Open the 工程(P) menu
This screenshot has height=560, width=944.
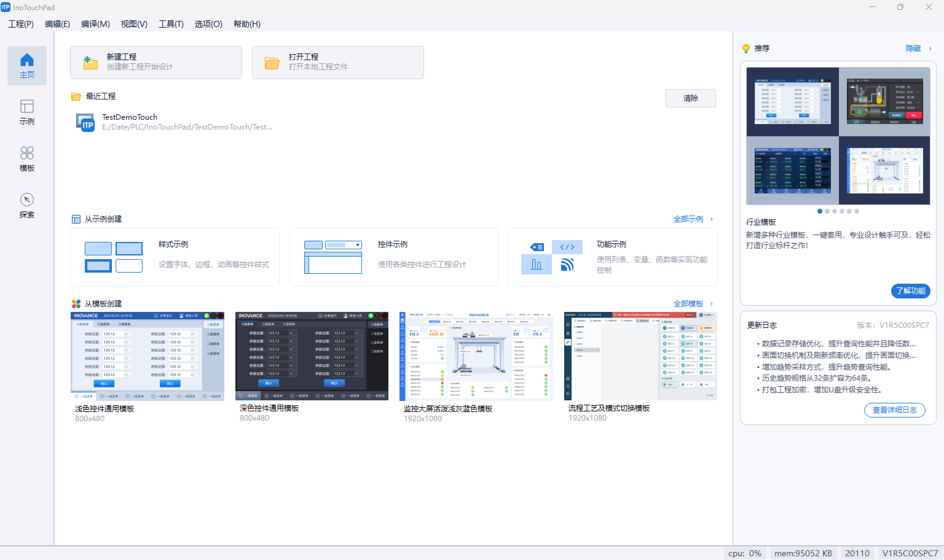tap(21, 24)
